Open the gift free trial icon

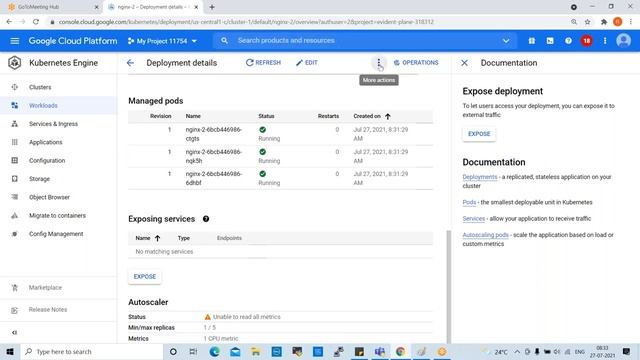[531, 41]
